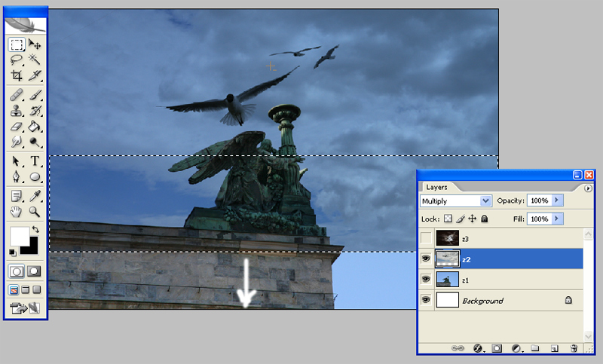This screenshot has width=603, height=364.
Task: Switch to Standard Screen mode
Action: pyautogui.click(x=14, y=290)
